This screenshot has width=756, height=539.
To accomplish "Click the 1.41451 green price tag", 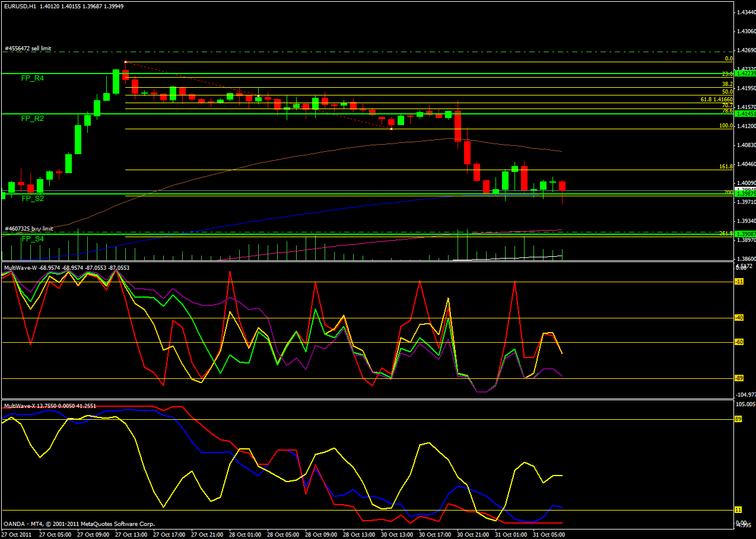I will pos(745,113).
